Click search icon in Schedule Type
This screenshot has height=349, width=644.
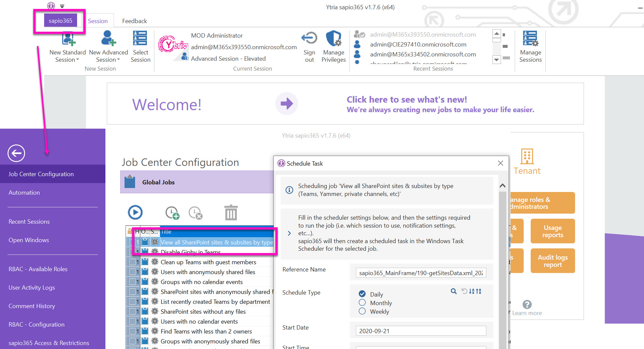(454, 291)
